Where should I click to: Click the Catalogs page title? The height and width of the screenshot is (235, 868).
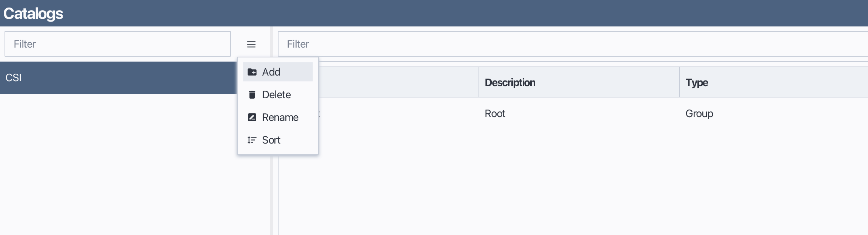pos(33,14)
